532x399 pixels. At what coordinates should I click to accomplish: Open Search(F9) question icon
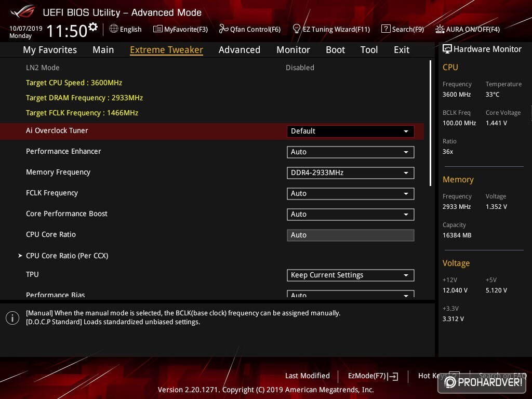(x=386, y=29)
